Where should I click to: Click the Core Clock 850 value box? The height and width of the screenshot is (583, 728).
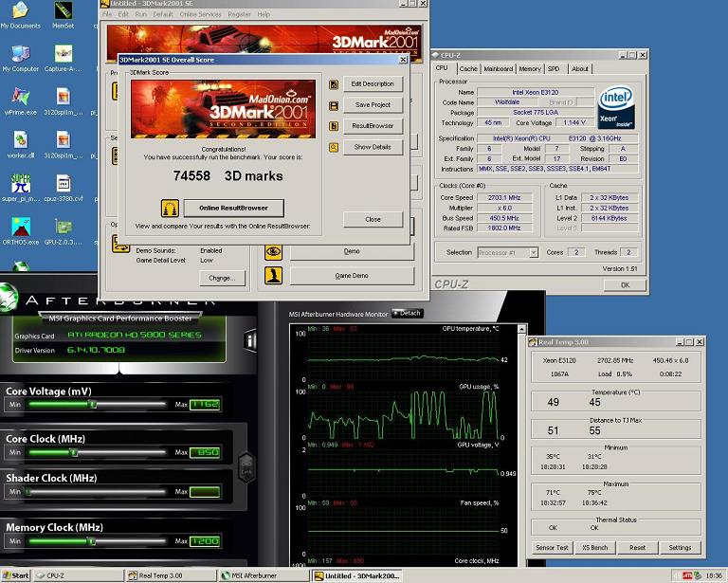[x=205, y=452]
